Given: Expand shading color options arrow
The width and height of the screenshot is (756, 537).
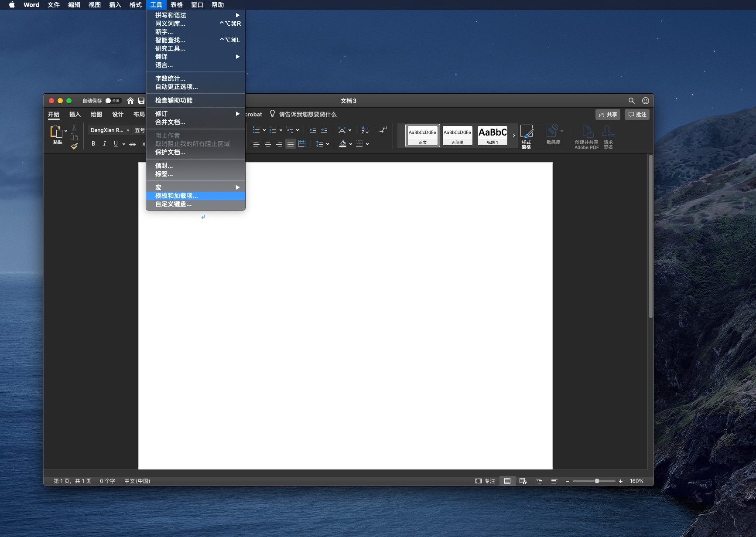Looking at the screenshot, I should point(351,144).
